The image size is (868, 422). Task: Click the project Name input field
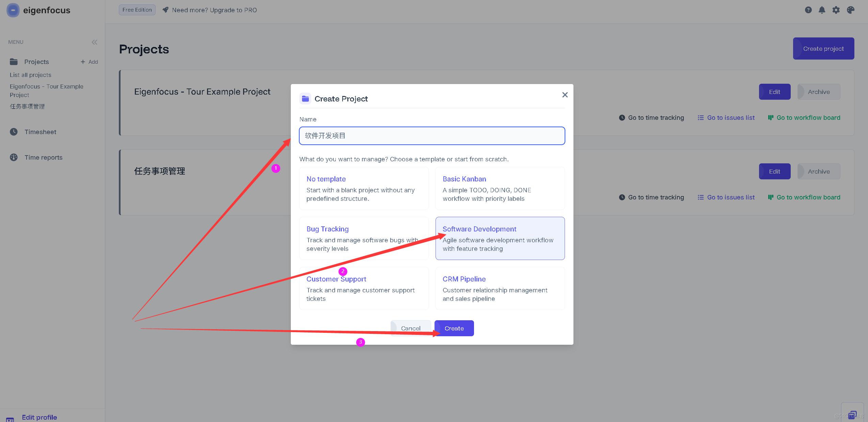click(431, 136)
